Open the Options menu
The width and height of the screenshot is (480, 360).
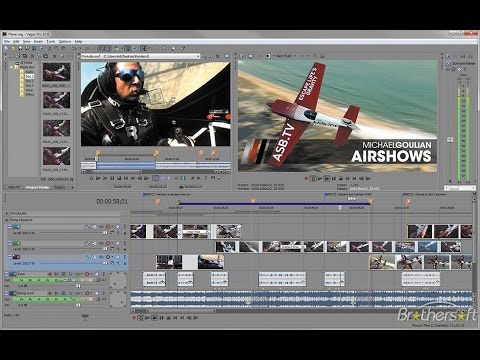[x=65, y=41]
